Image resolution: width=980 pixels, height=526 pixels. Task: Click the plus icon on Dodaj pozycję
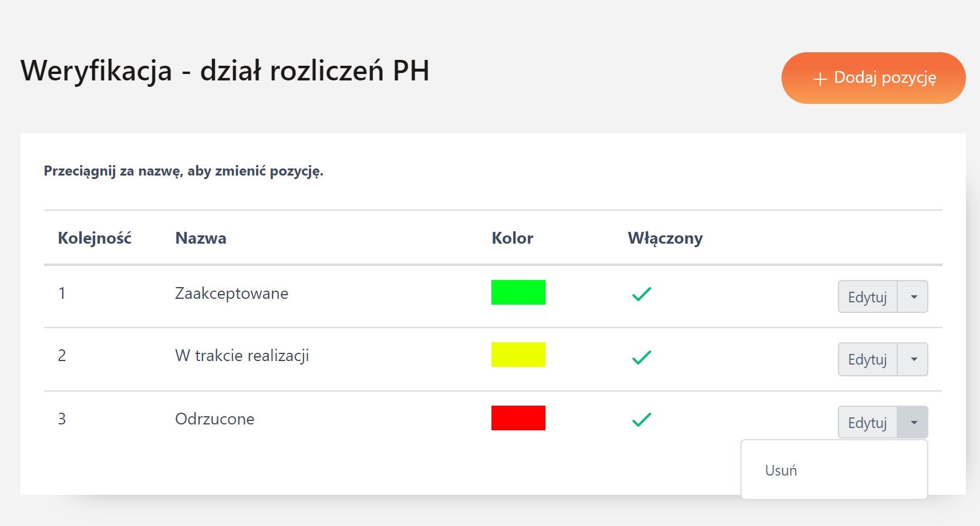point(820,79)
